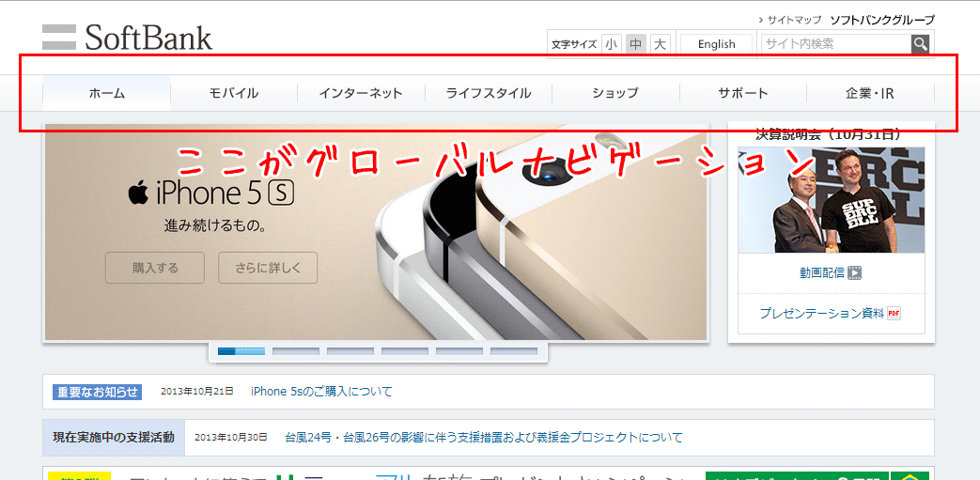Open the サポート navigation tab
This screenshot has width=980, height=480.
pos(743,93)
